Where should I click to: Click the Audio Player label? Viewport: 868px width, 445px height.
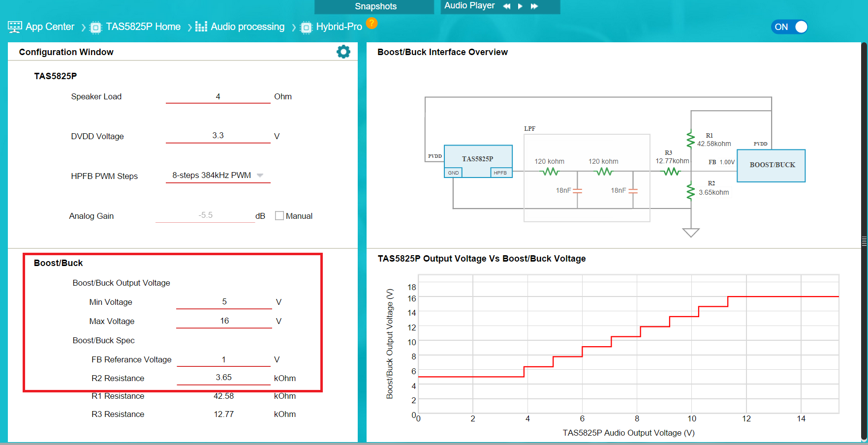pos(469,5)
